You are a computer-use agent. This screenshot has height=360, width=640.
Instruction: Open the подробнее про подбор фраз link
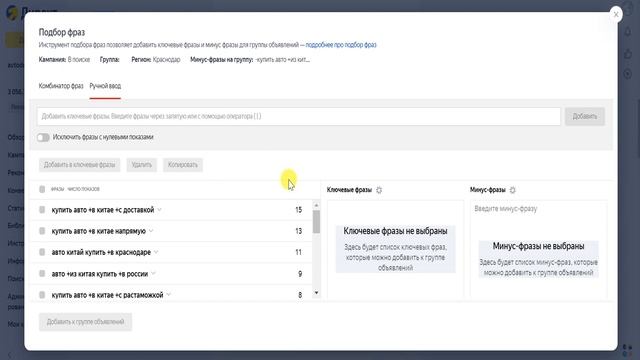[341, 45]
